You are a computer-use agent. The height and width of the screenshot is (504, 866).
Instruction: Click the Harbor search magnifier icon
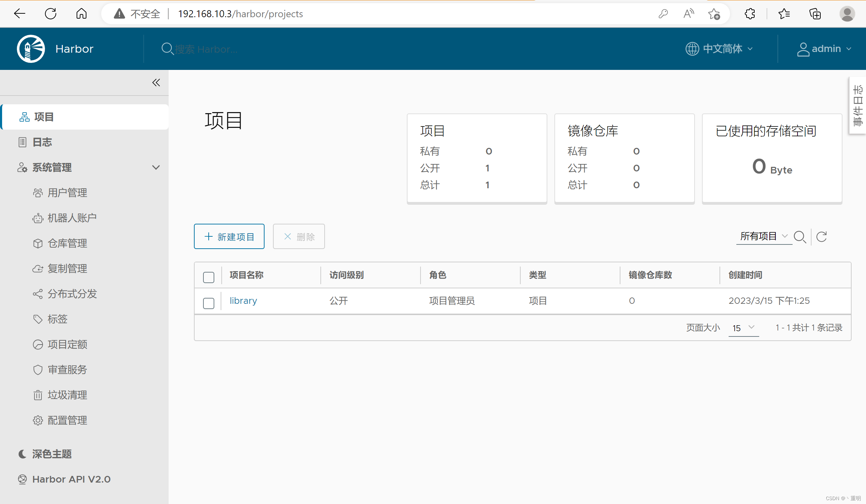pos(167,49)
